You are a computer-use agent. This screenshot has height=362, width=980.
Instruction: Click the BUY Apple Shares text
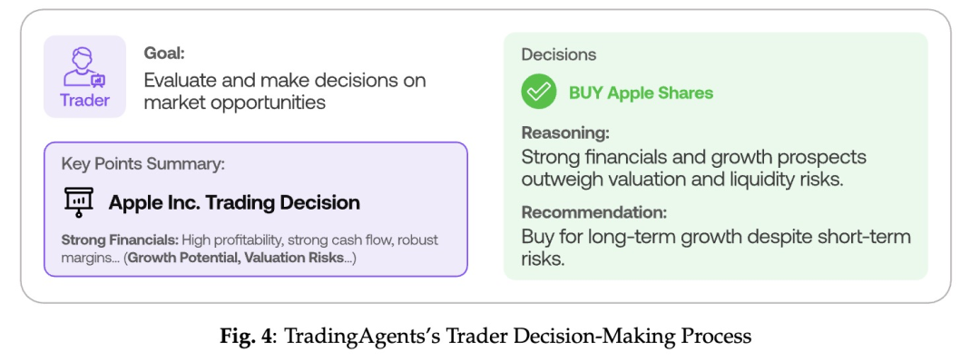pos(641,93)
